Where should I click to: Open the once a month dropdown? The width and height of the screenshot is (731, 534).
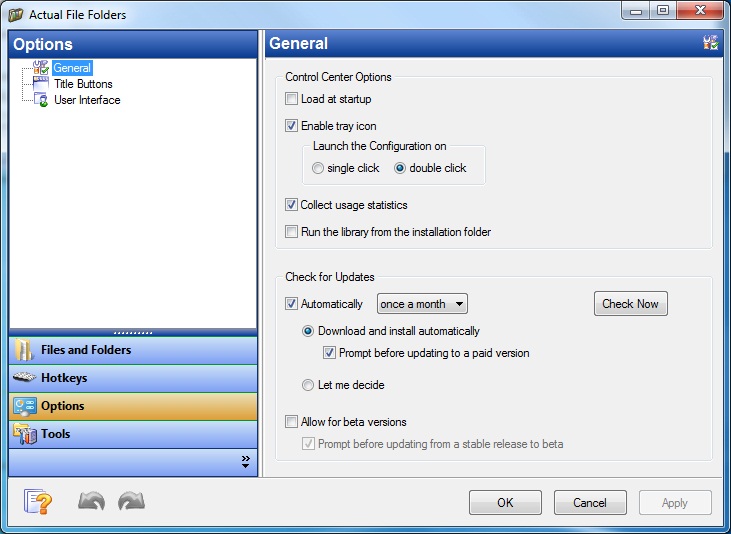pyautogui.click(x=422, y=304)
